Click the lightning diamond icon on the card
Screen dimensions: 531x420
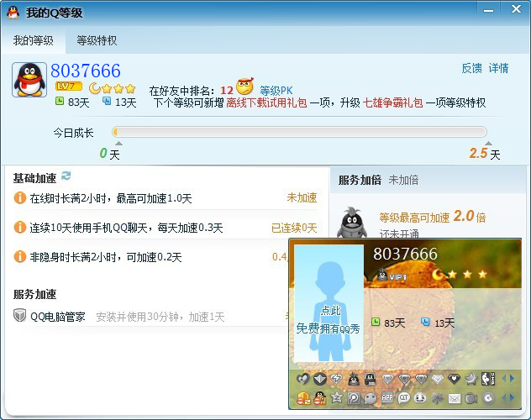pos(336,379)
